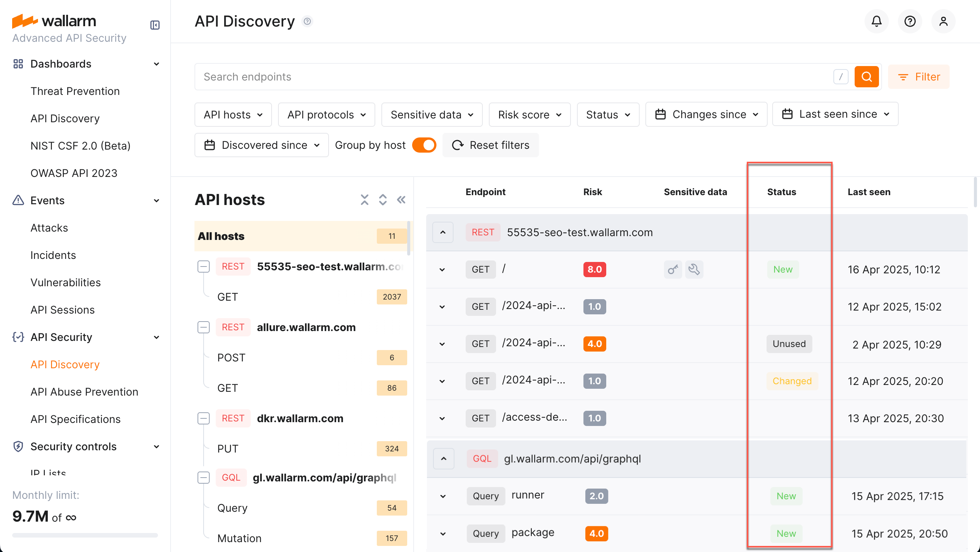Open the Vulnerabilities page
This screenshot has height=552, width=980.
pyautogui.click(x=65, y=282)
